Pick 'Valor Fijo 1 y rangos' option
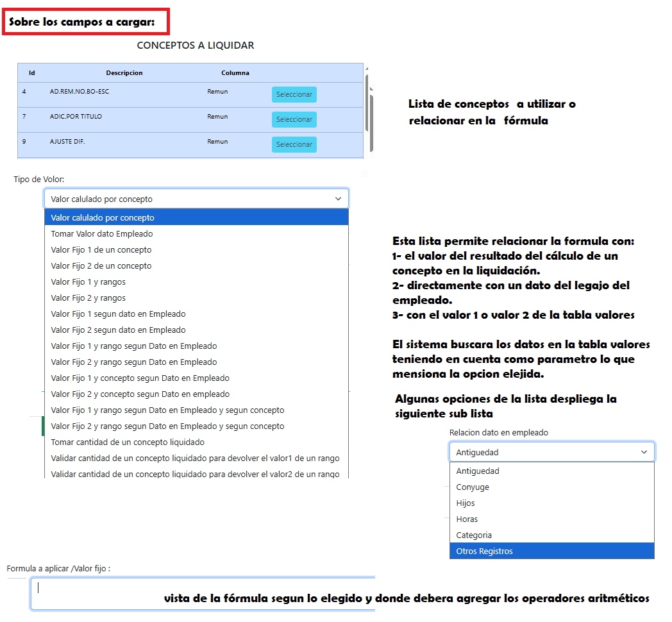 pyautogui.click(x=196, y=282)
